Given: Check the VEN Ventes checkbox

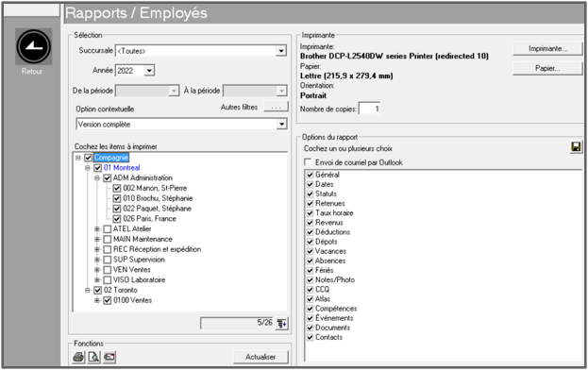Looking at the screenshot, I should pyautogui.click(x=108, y=270).
